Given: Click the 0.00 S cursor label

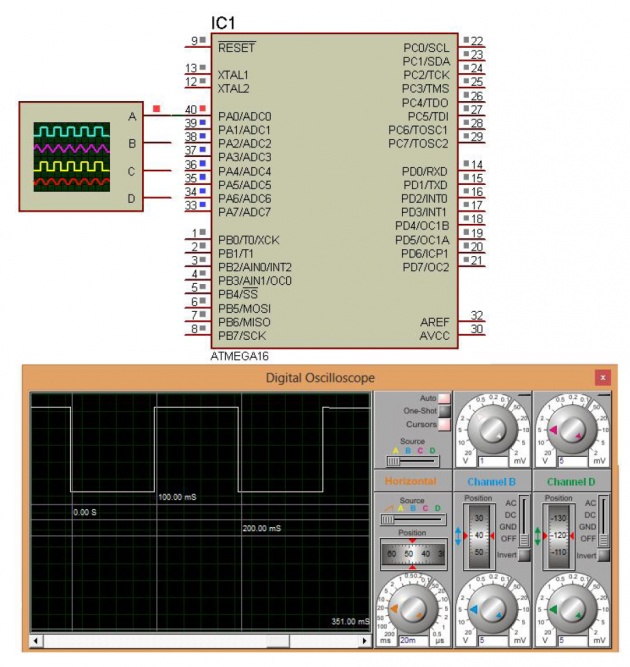Looking at the screenshot, I should pyautogui.click(x=85, y=512).
